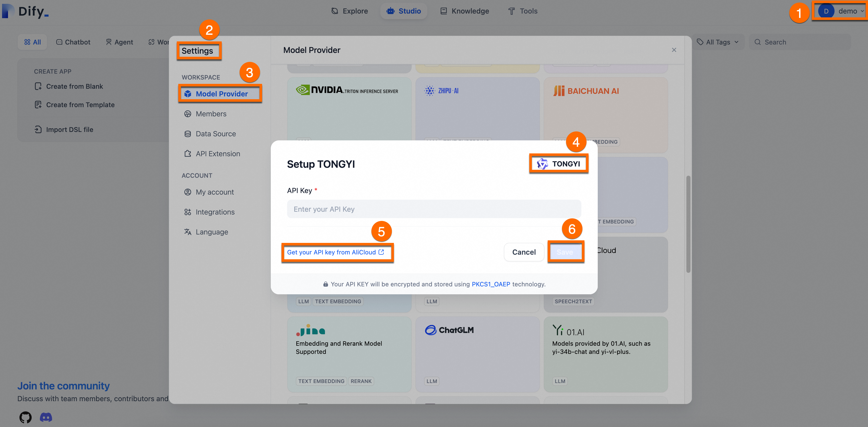The width and height of the screenshot is (868, 427).
Task: Click the demo user avatar
Action: pyautogui.click(x=826, y=11)
